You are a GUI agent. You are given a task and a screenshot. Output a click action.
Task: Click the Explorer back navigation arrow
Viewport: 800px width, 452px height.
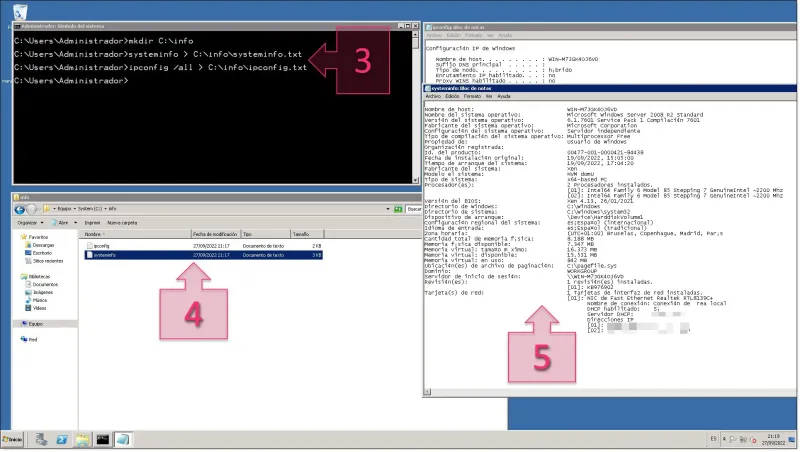(20, 208)
